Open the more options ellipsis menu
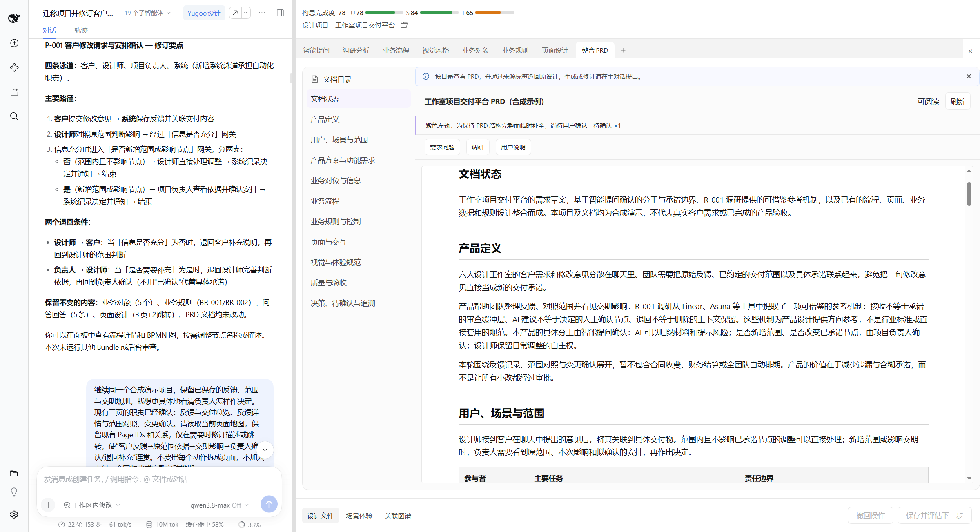 [262, 13]
